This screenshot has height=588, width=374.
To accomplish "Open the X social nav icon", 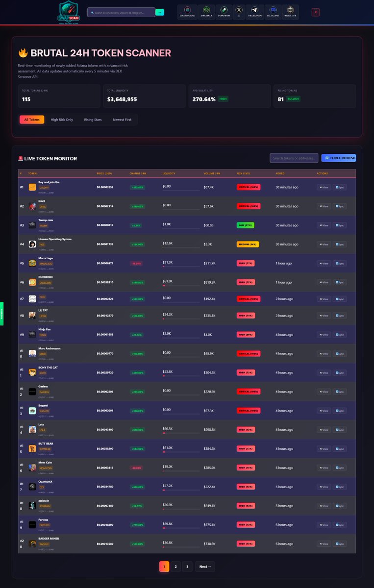I will [x=239, y=12].
